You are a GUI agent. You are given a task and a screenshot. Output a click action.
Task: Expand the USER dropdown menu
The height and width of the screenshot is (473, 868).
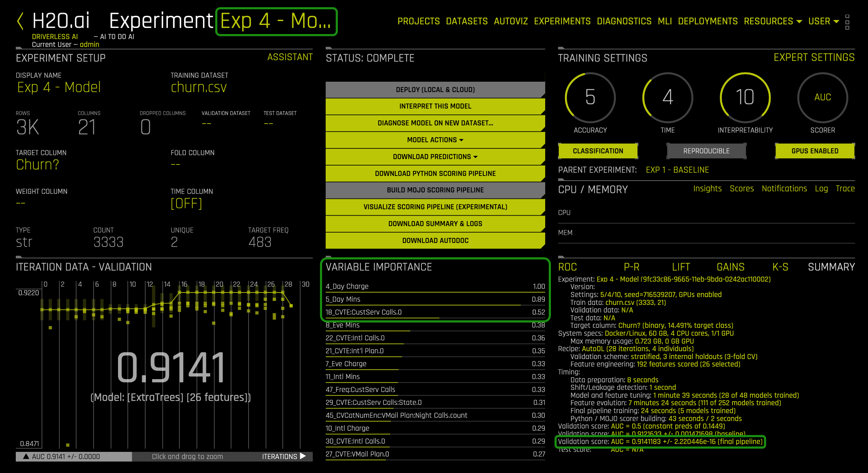(x=824, y=21)
